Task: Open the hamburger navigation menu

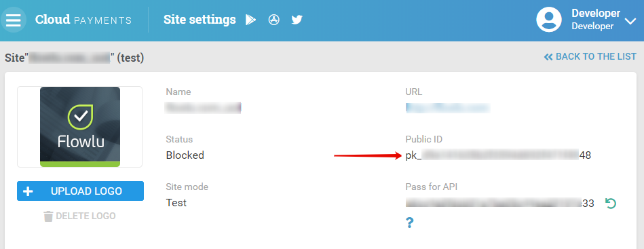Action: click(13, 20)
